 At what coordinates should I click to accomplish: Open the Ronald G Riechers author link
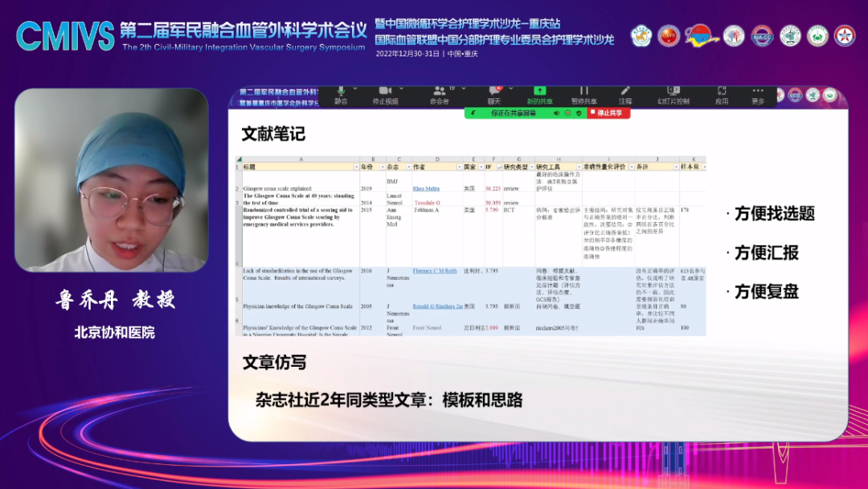(x=437, y=306)
